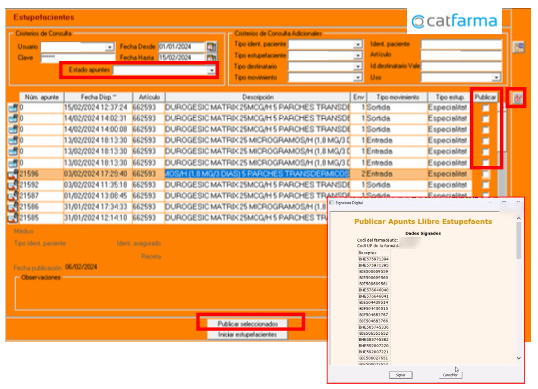538x389 pixels.
Task: Click row icon for entry 14/02/2024 14:02:31
Action: [x=13, y=119]
